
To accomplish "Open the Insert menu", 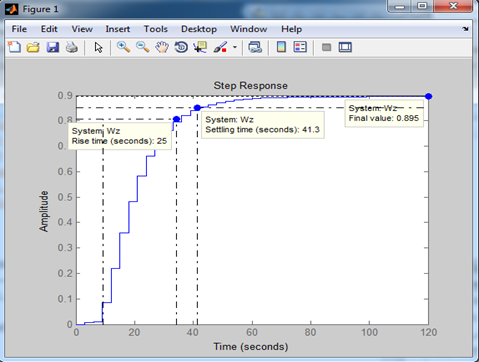I will 118,29.
